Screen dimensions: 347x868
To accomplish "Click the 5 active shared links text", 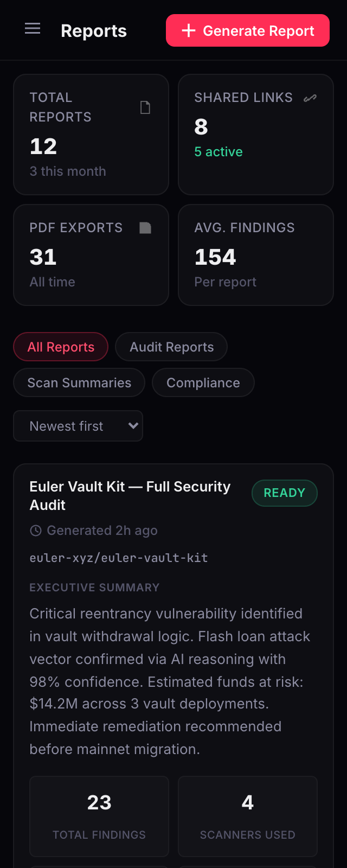I will coord(219,152).
